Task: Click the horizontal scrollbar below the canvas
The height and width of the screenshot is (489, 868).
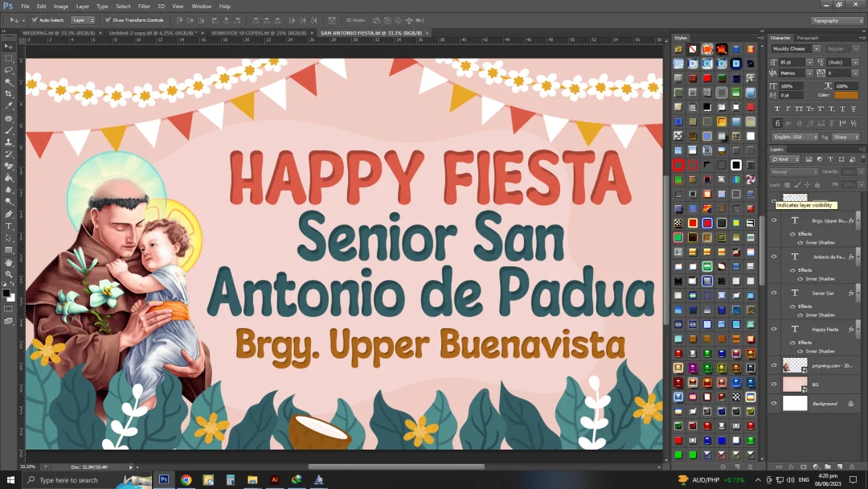Action: [x=395, y=466]
